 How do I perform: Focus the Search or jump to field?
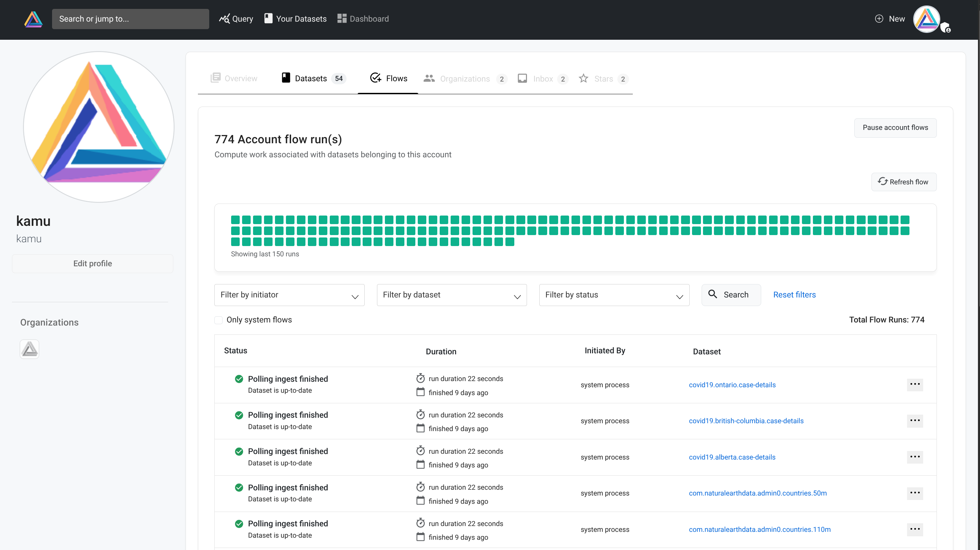pyautogui.click(x=130, y=19)
